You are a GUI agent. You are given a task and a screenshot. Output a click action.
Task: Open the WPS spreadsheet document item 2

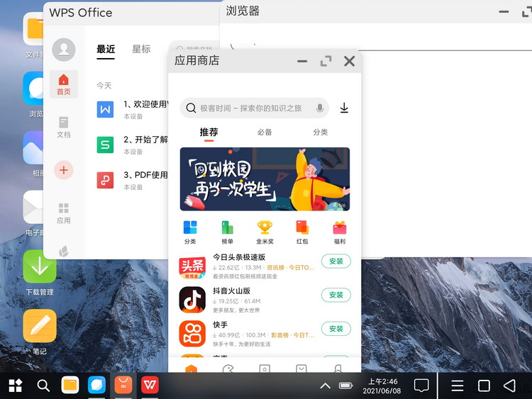pyautogui.click(x=133, y=145)
